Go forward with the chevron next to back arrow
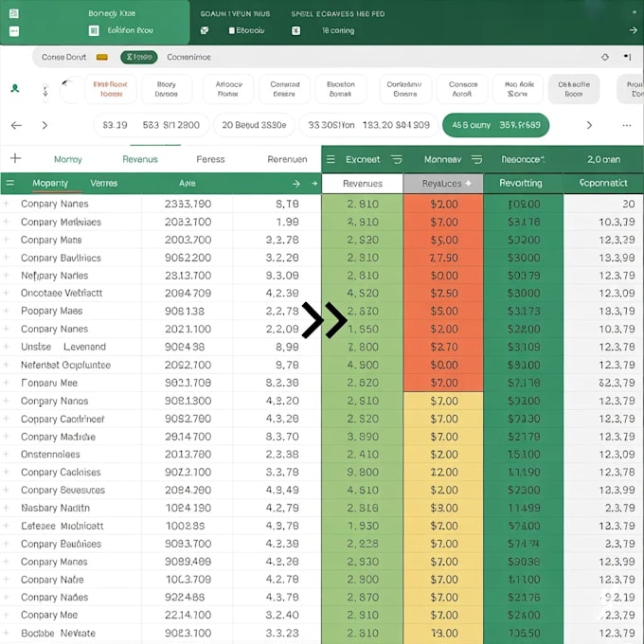Image resolution: width=644 pixels, height=644 pixels. 45,125
